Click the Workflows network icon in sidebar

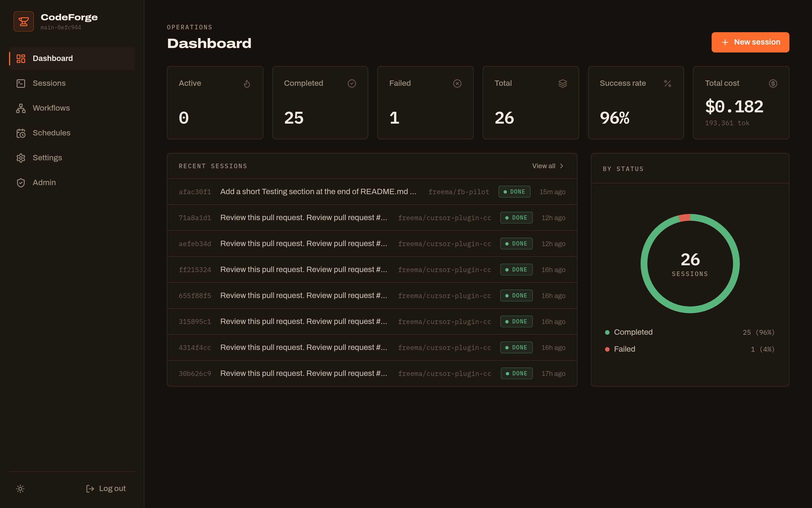21,108
